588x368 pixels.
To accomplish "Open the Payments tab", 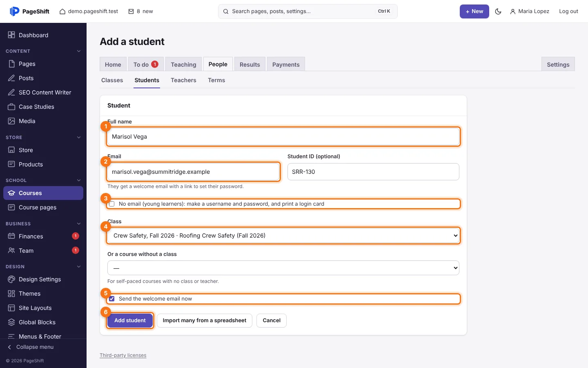I will (x=286, y=64).
